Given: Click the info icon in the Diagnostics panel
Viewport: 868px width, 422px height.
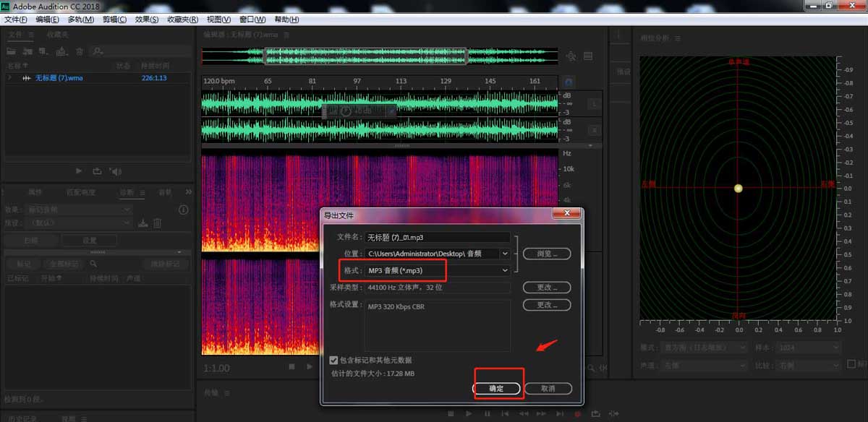Looking at the screenshot, I should pyautogui.click(x=183, y=210).
